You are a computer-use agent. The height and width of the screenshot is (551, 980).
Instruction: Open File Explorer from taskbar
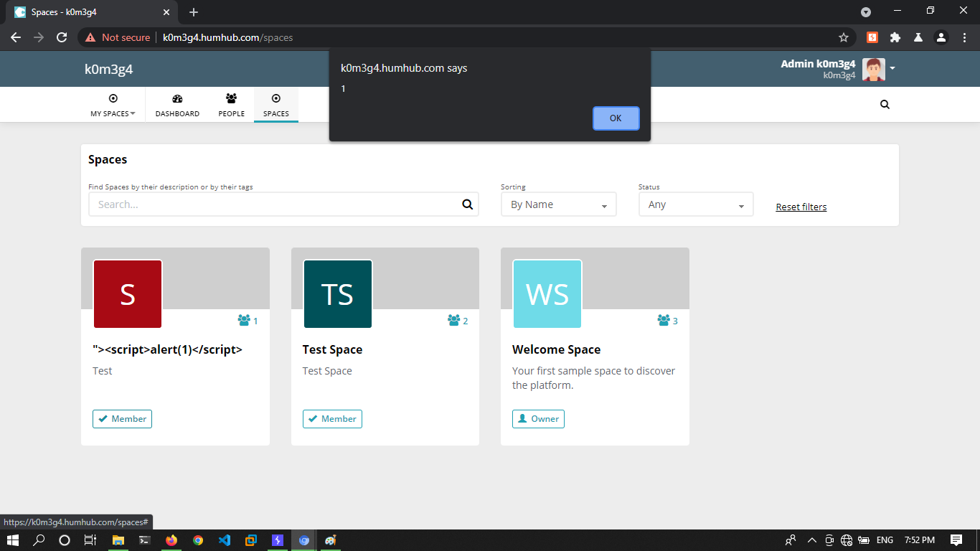click(x=118, y=540)
